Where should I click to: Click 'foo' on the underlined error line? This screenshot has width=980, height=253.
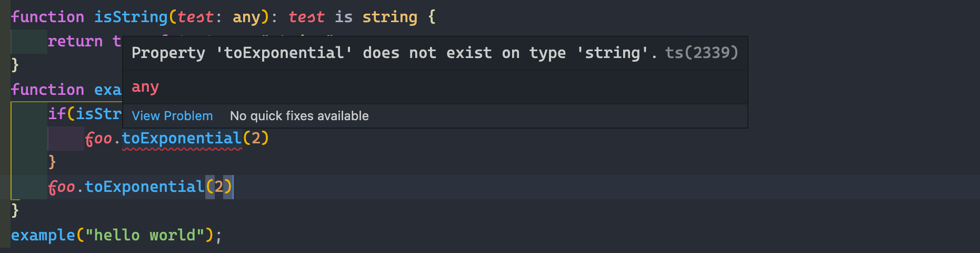(98, 138)
